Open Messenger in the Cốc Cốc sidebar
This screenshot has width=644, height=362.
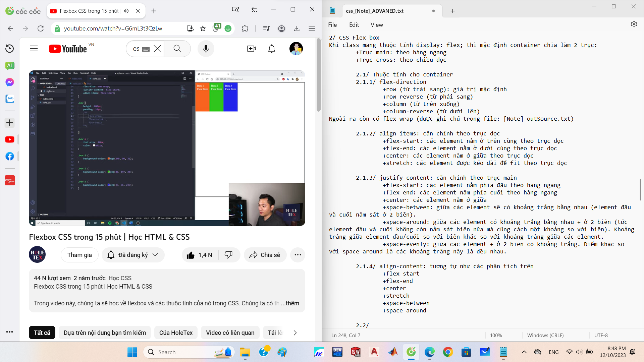coord(10,82)
